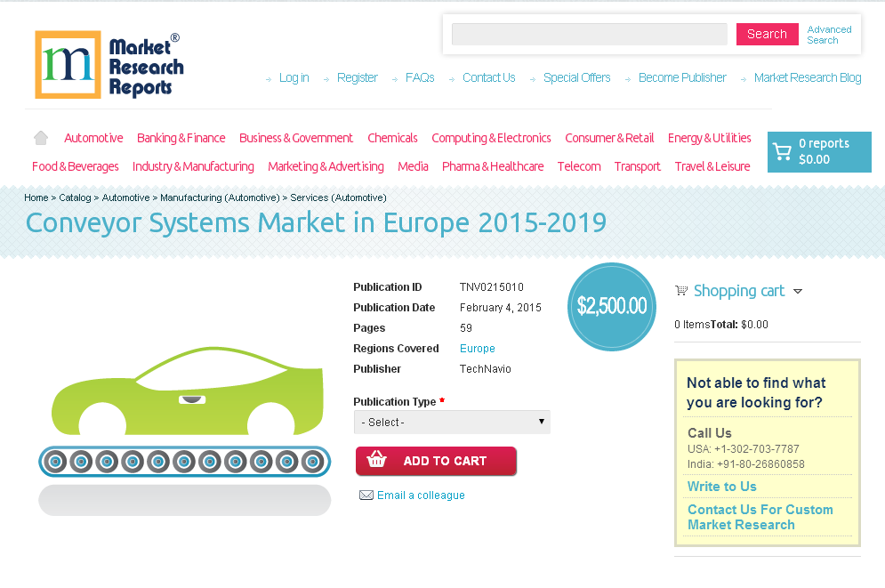Select the $2,500.00 price badge
The image size is (885, 588).
click(x=611, y=306)
